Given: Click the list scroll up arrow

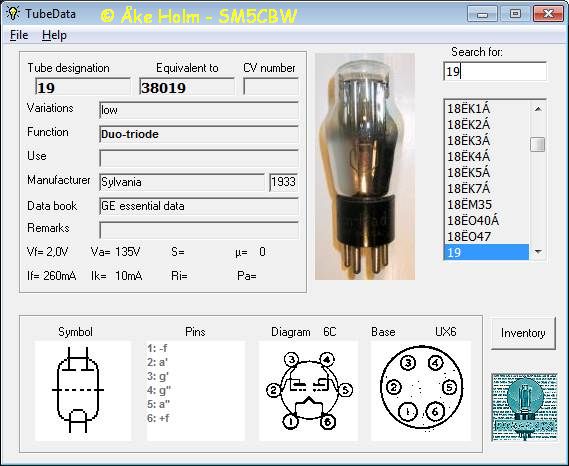Looking at the screenshot, I should [x=538, y=109].
